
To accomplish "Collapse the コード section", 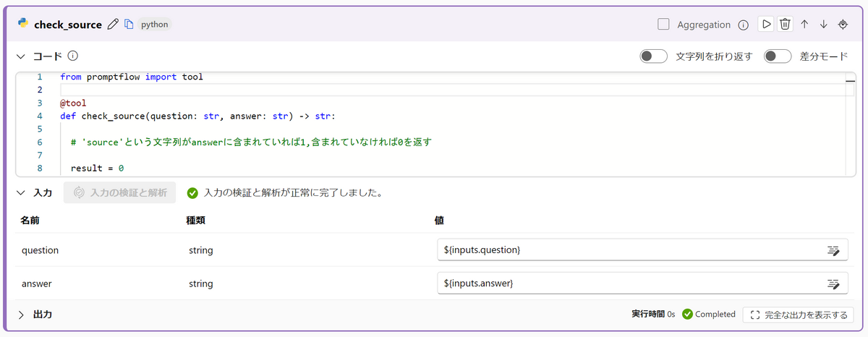I will pyautogui.click(x=21, y=56).
